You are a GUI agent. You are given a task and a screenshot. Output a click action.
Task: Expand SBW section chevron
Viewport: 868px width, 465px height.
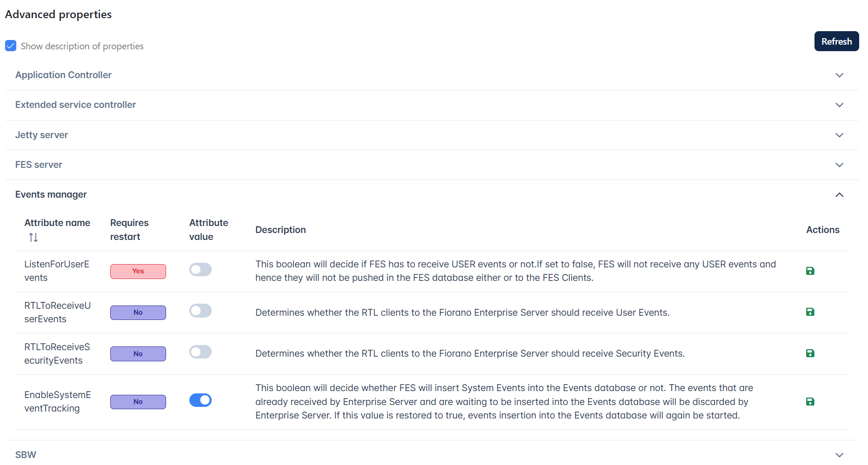coord(839,455)
